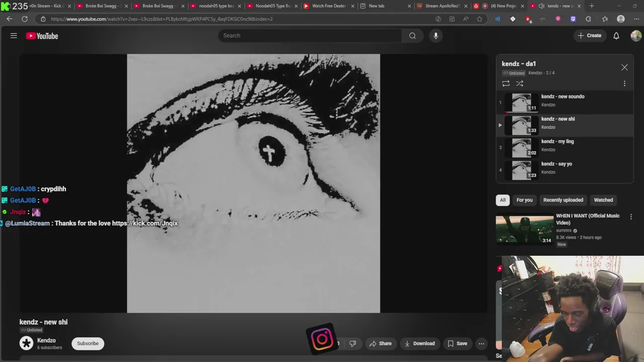Click the Create button
The image size is (644, 362).
click(x=590, y=36)
